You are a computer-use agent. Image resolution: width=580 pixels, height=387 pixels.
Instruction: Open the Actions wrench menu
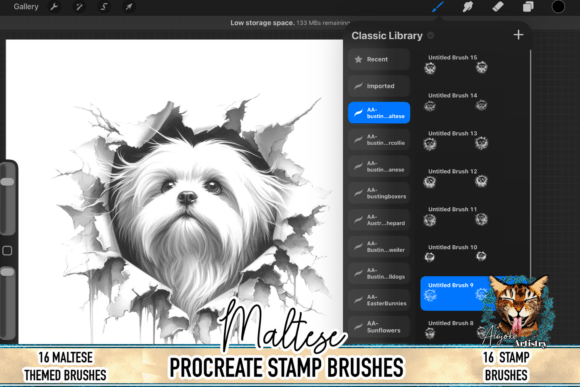point(54,7)
